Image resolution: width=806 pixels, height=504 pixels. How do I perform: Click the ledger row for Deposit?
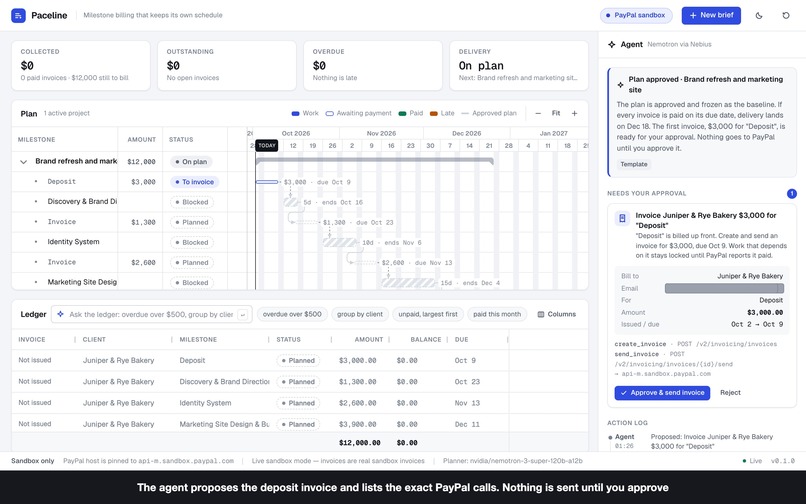[300, 361]
